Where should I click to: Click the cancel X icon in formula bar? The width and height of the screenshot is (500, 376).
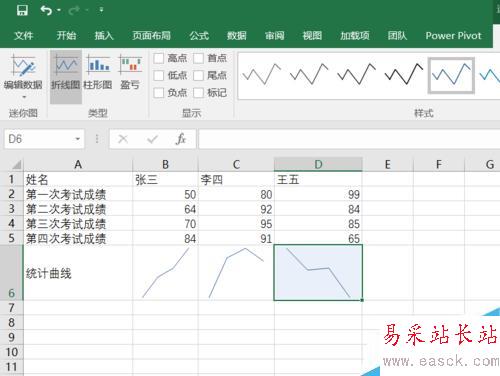[123, 139]
